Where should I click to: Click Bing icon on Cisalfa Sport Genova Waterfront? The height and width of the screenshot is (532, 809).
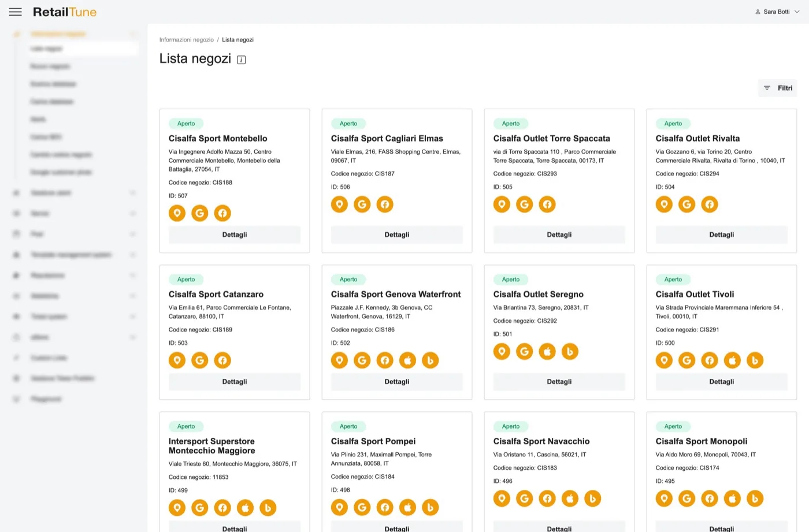430,360
